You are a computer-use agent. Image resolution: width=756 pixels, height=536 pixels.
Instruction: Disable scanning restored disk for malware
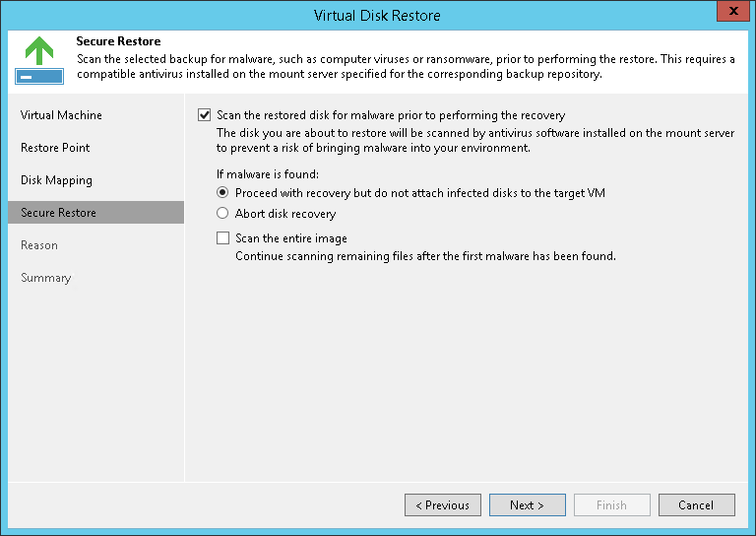205,115
